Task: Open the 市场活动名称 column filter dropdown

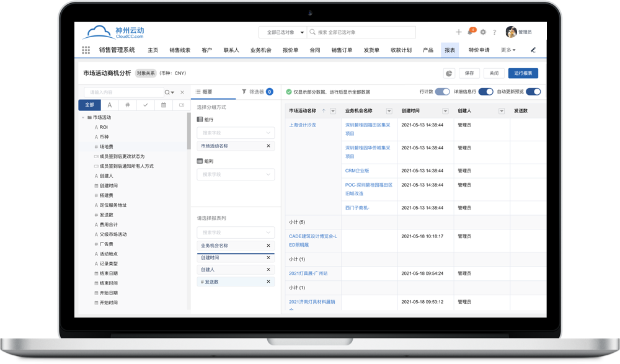Action: [x=332, y=111]
